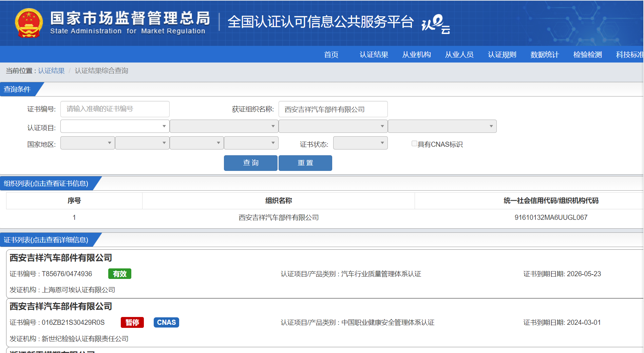The image size is (644, 353).
Task: Open the third 认证项目 dropdown
Action: [x=333, y=126]
